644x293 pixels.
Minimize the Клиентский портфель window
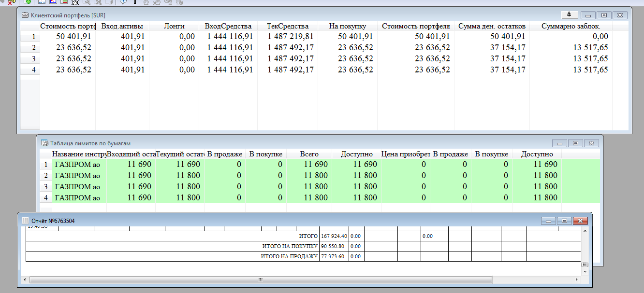(x=587, y=15)
